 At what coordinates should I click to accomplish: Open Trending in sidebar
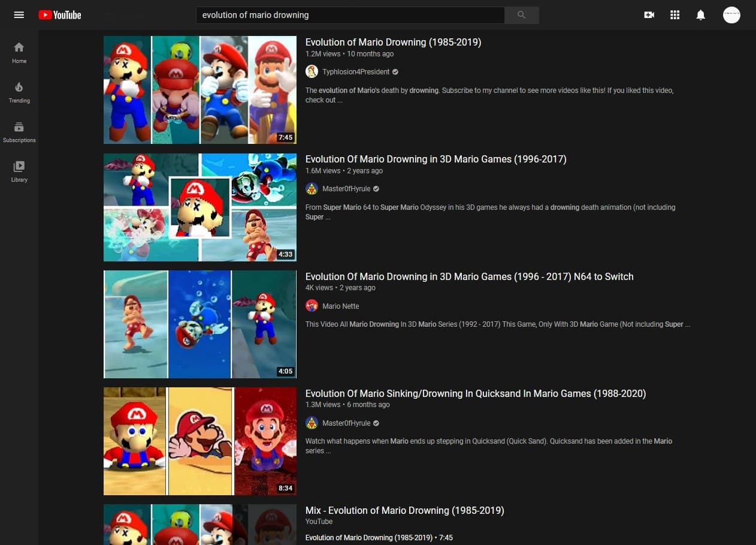pos(19,92)
